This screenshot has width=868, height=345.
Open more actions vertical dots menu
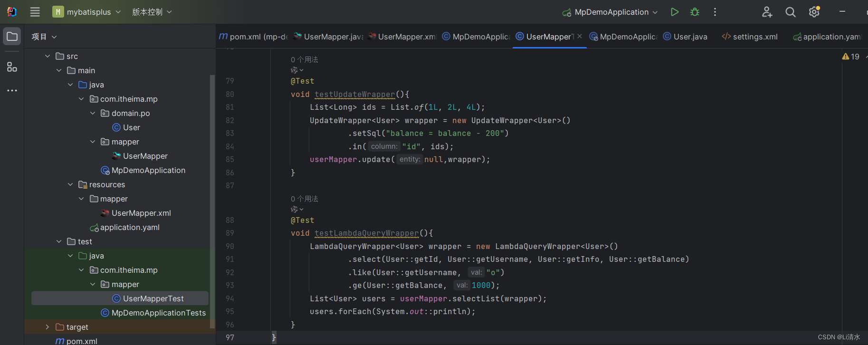(x=715, y=12)
